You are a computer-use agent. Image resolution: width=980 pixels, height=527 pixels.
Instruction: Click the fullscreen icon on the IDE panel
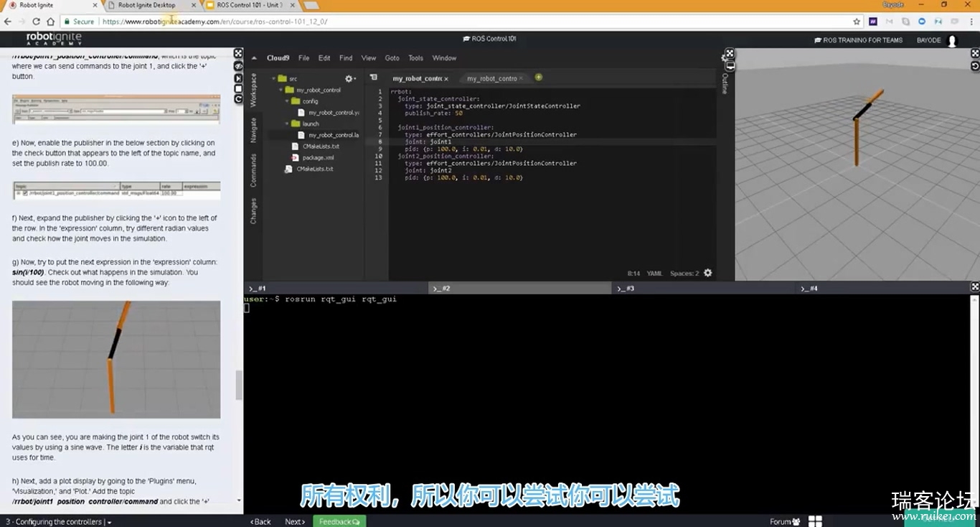pos(730,53)
